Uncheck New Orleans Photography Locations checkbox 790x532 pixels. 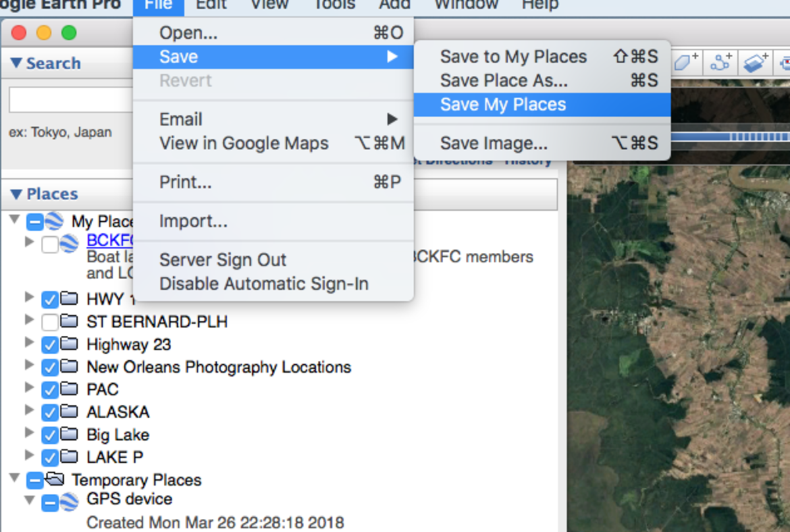(x=50, y=367)
